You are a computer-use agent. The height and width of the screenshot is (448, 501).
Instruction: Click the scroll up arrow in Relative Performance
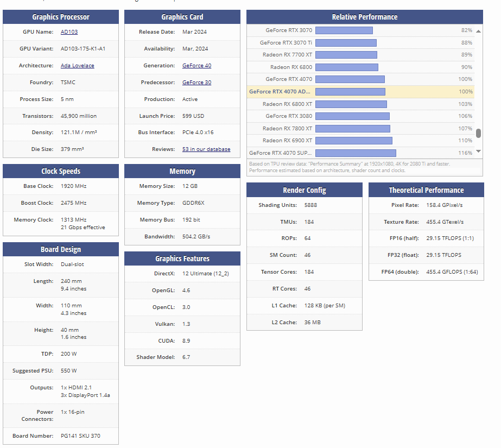(x=478, y=31)
